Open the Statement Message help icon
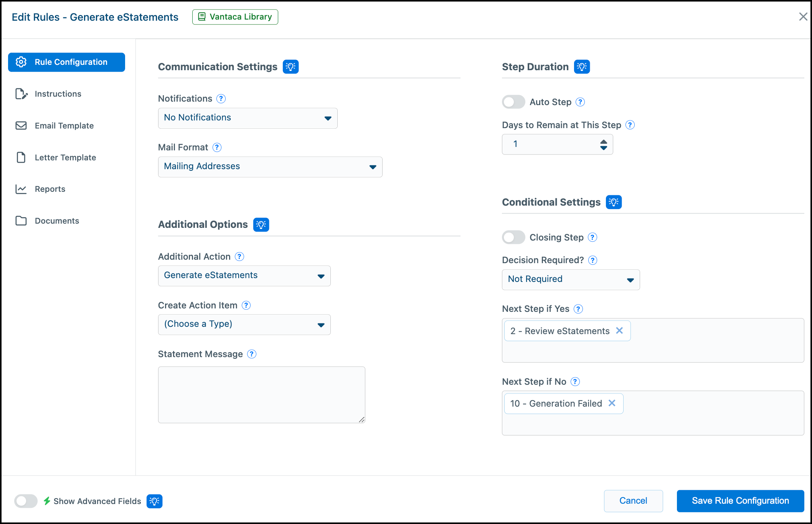 pyautogui.click(x=252, y=354)
